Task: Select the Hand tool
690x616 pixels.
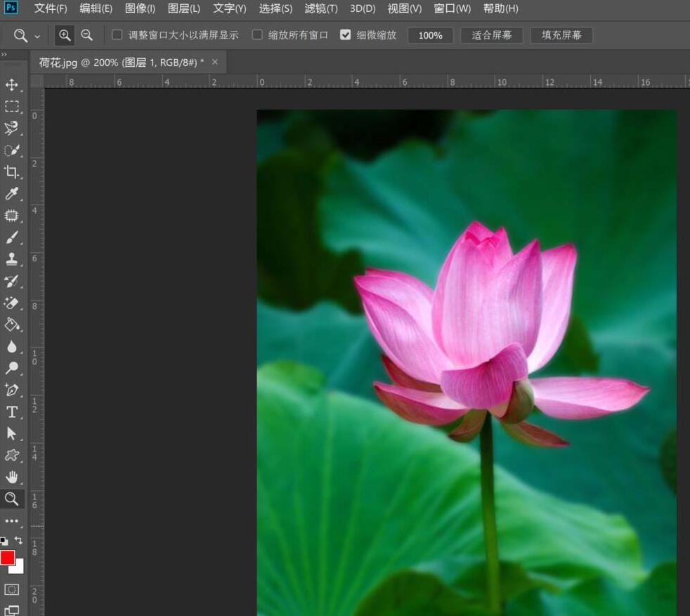Action: (11, 477)
